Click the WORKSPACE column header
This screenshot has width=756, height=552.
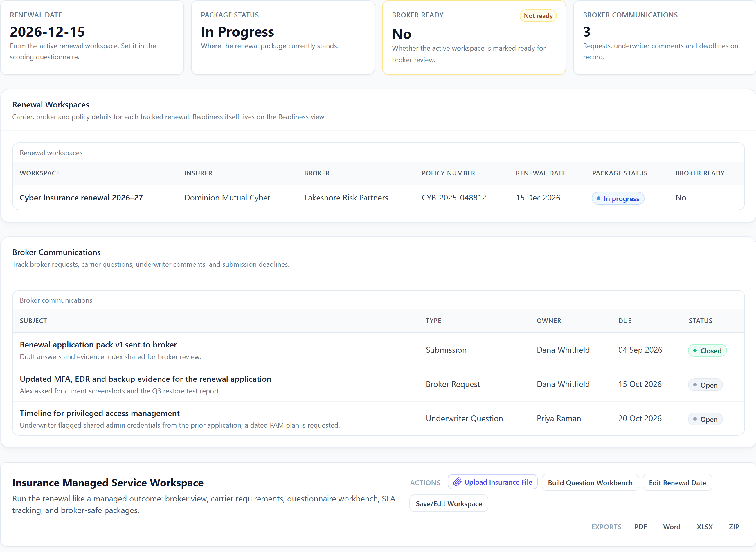point(39,173)
